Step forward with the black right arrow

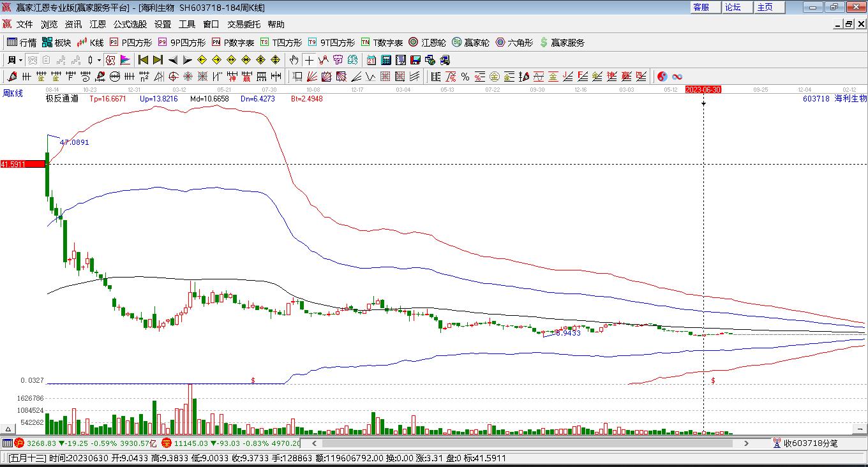pyautogui.click(x=187, y=60)
